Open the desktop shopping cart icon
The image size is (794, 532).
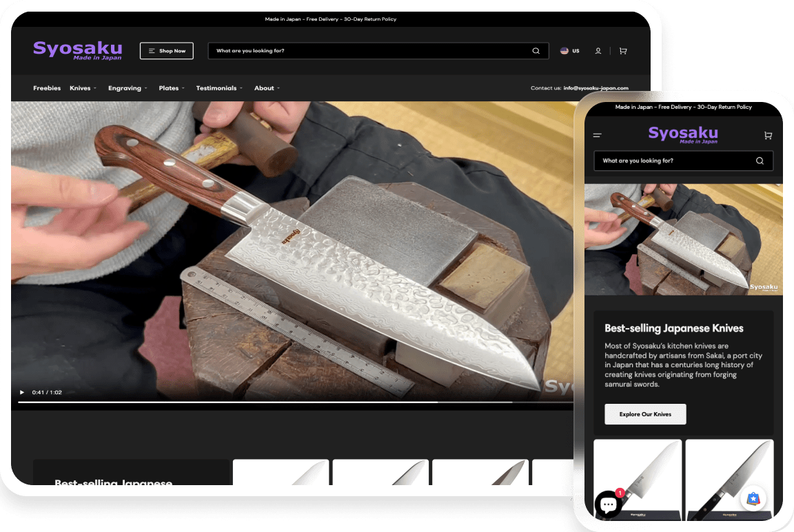pos(623,50)
